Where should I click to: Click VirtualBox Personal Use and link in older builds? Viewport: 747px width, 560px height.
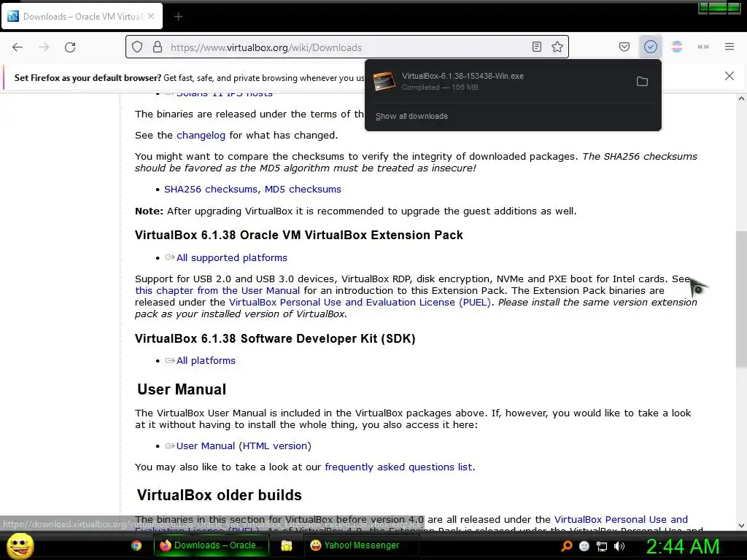coord(621,519)
